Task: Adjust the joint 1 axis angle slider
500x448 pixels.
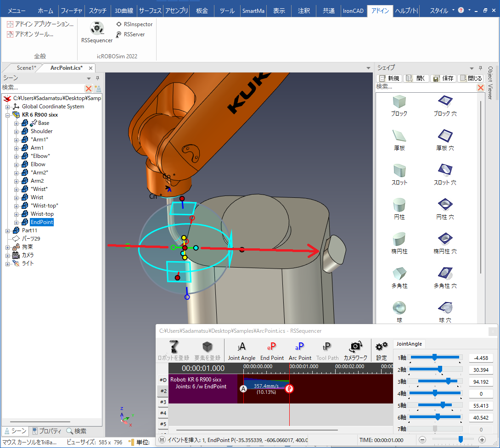Action: (435, 358)
